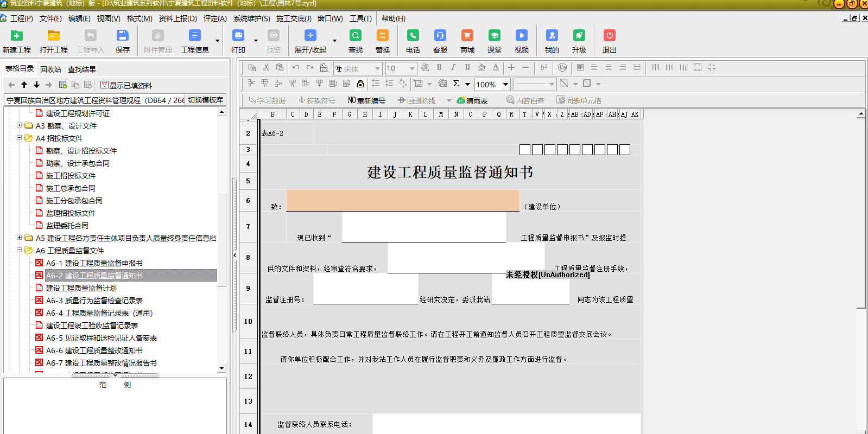868x434 pixels.
Task: Open the 晴雨表 tool
Action: tap(472, 101)
